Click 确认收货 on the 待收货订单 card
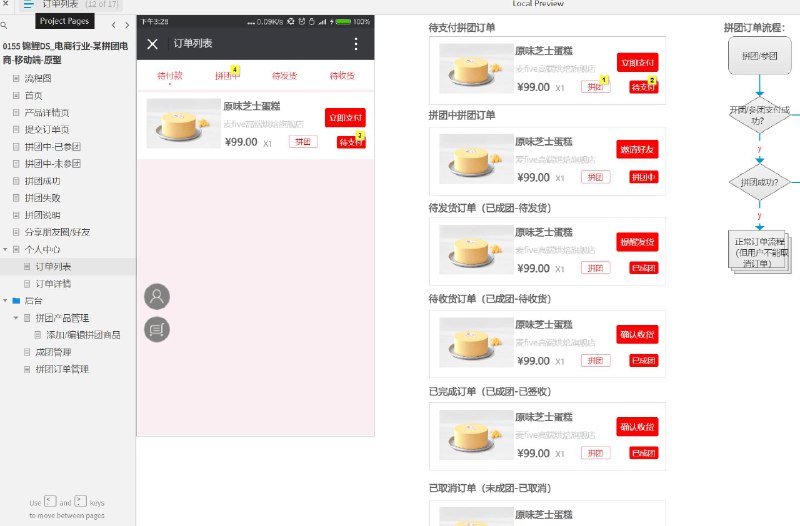The width and height of the screenshot is (800, 526). [x=637, y=334]
